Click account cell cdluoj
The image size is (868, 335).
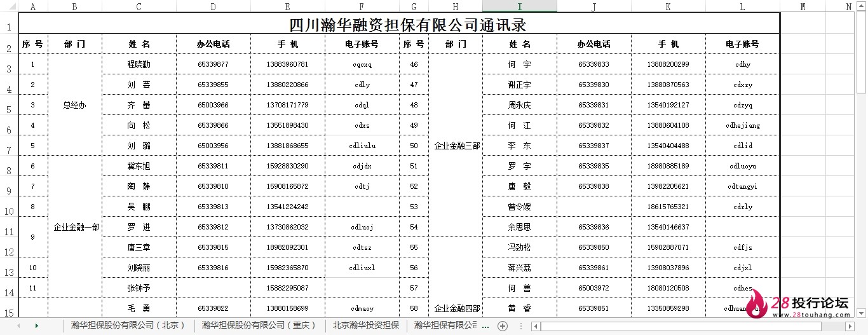point(362,227)
